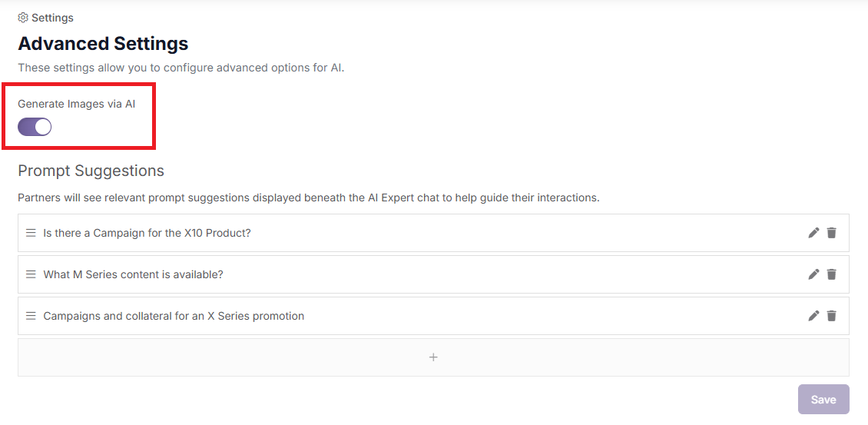Image resolution: width=868 pixels, height=425 pixels.
Task: Delete the X10 Product campaign prompt
Action: pos(831,233)
